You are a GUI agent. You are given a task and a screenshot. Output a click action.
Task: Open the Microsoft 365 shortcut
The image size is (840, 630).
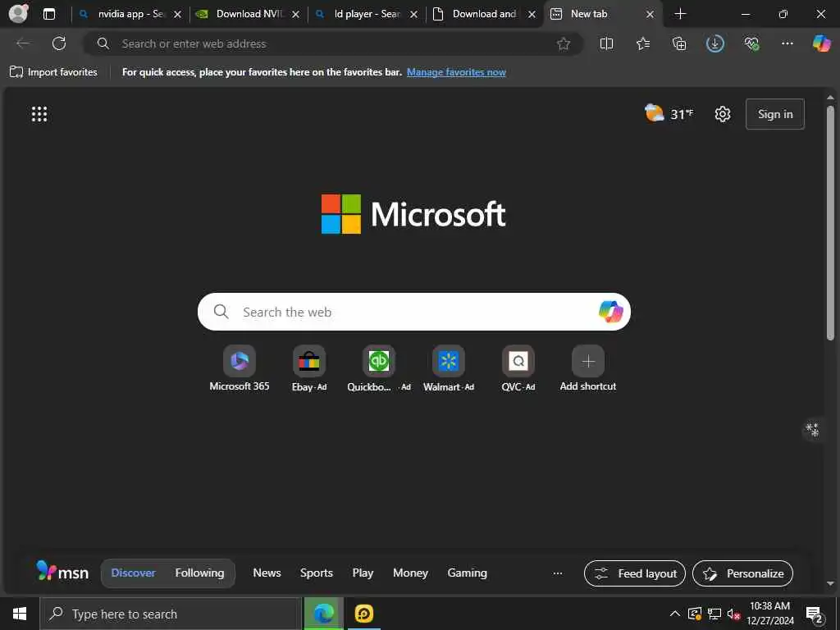tap(240, 368)
